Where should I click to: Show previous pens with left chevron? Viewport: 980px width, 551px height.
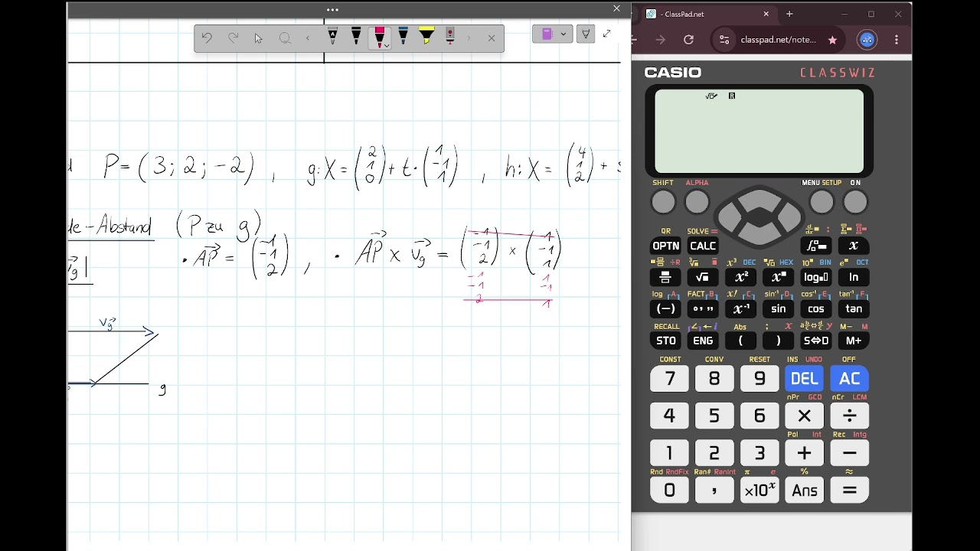click(308, 37)
